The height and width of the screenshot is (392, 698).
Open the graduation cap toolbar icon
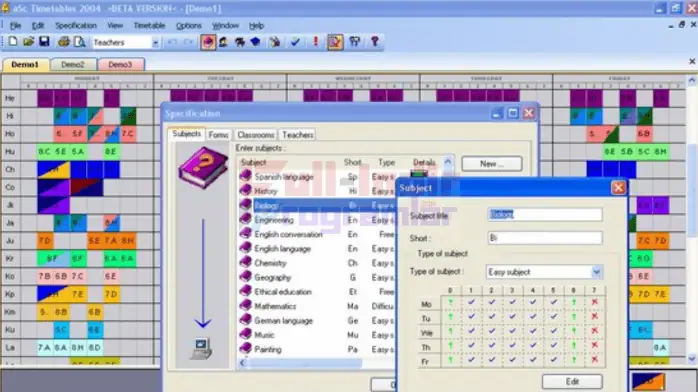click(x=256, y=42)
